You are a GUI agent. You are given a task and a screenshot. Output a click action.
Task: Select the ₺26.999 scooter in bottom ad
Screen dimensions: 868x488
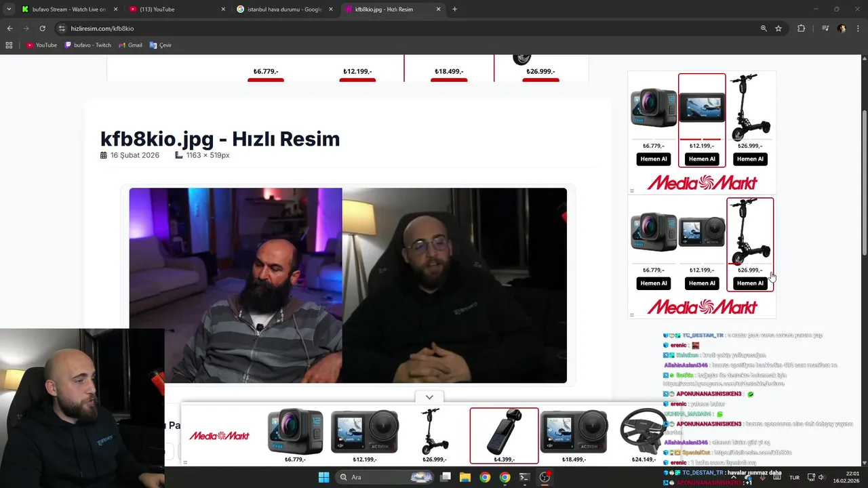tap(434, 436)
